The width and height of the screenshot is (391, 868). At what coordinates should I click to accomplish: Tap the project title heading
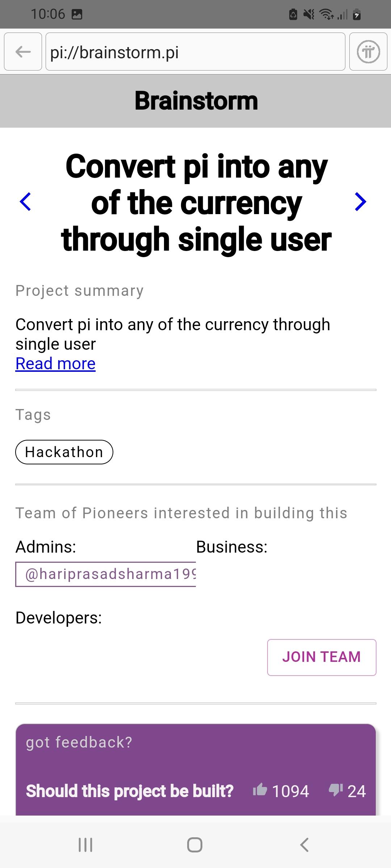[196, 202]
